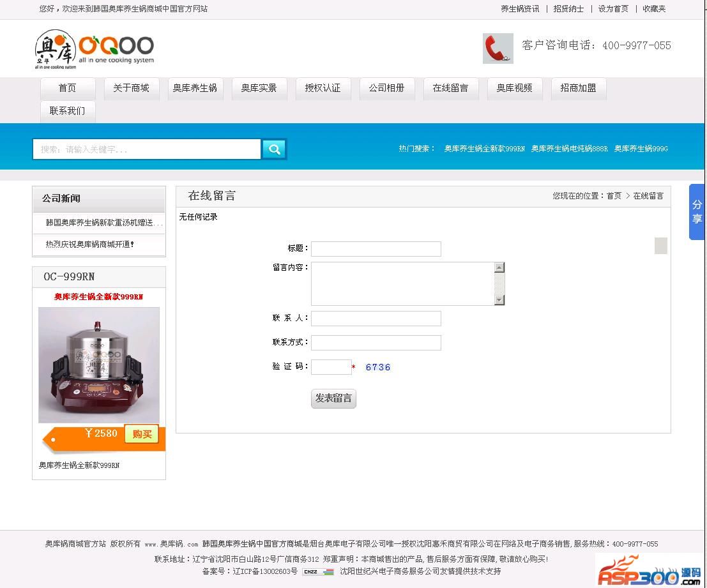Screen dimensions: 707x588
Task: Open the 奥库视频 navigation tab
Action: (515, 88)
